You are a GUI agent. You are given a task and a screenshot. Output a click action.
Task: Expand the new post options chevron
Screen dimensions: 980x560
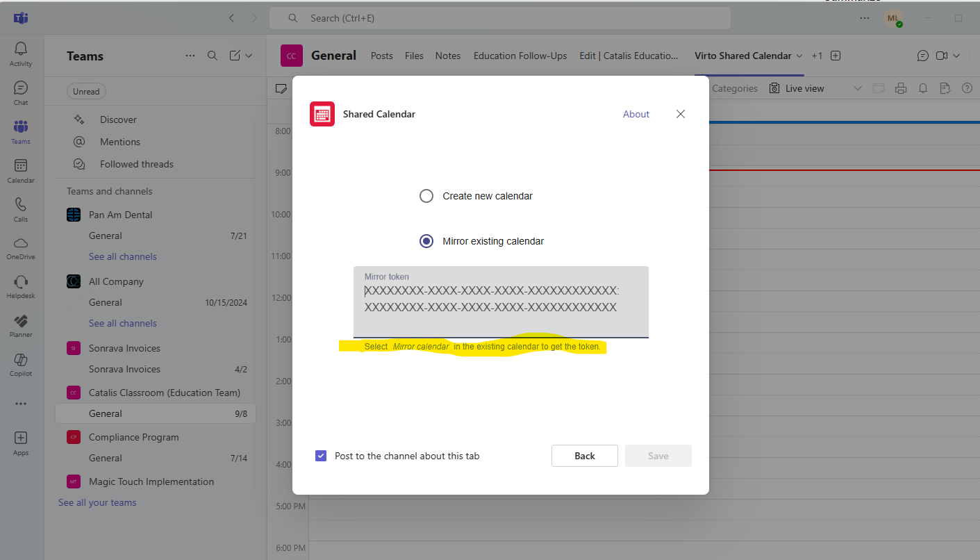(x=249, y=56)
